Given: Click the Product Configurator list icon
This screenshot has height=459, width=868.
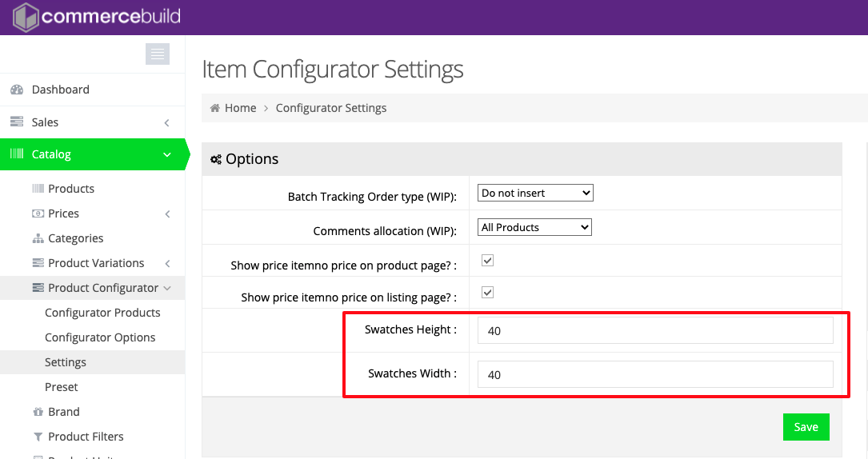Looking at the screenshot, I should (x=38, y=288).
